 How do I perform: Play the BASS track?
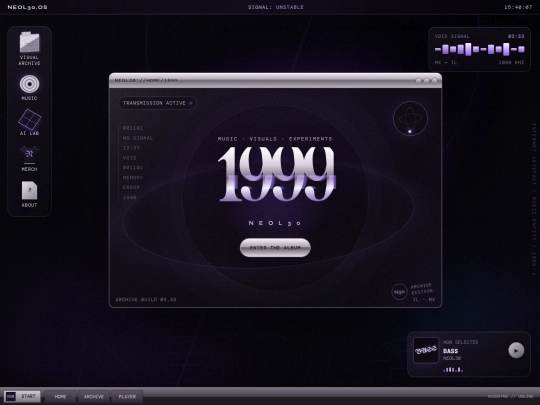coord(516,351)
